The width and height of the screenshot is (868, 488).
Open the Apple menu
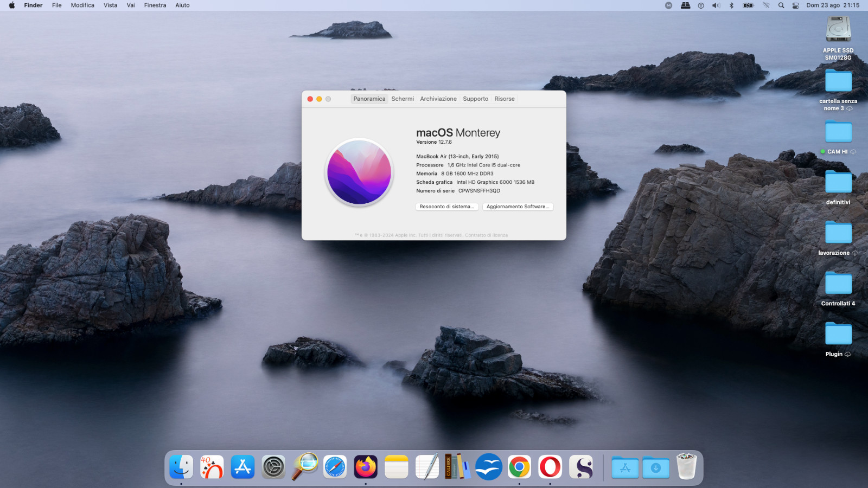click(x=12, y=5)
